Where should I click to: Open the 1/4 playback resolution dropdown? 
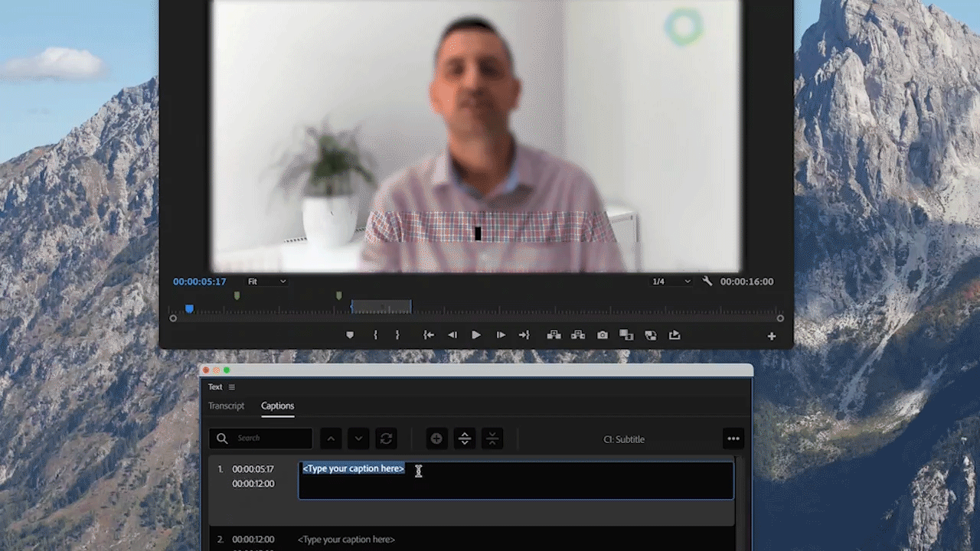coord(671,282)
